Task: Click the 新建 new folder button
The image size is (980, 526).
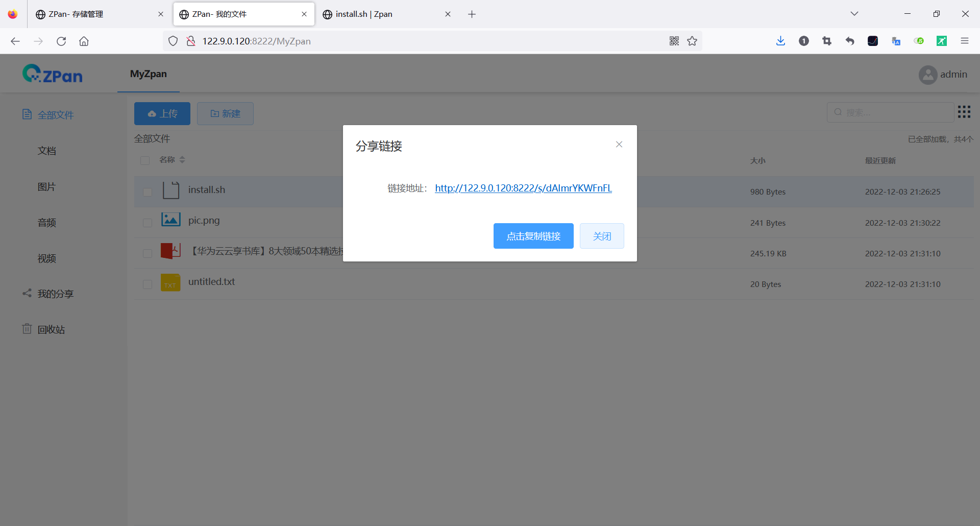Action: (225, 113)
